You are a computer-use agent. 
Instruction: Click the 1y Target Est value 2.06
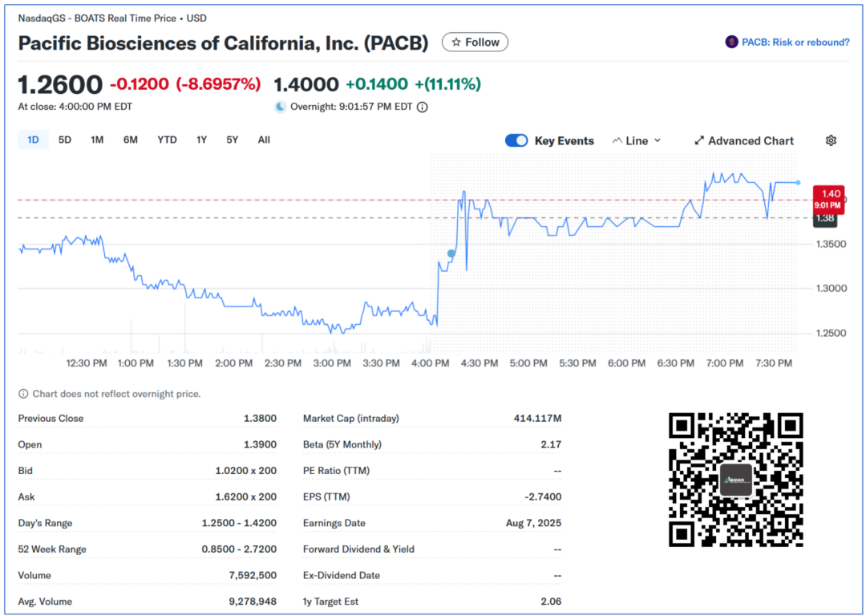(x=551, y=602)
